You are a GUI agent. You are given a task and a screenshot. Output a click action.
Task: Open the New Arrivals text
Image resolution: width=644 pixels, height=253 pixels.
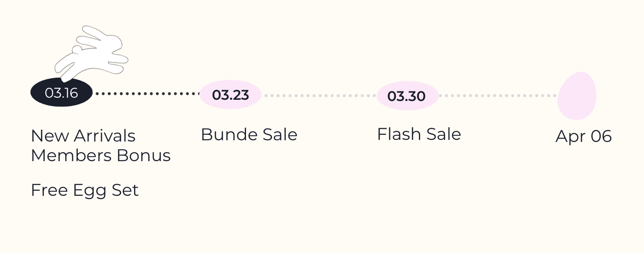[83, 136]
